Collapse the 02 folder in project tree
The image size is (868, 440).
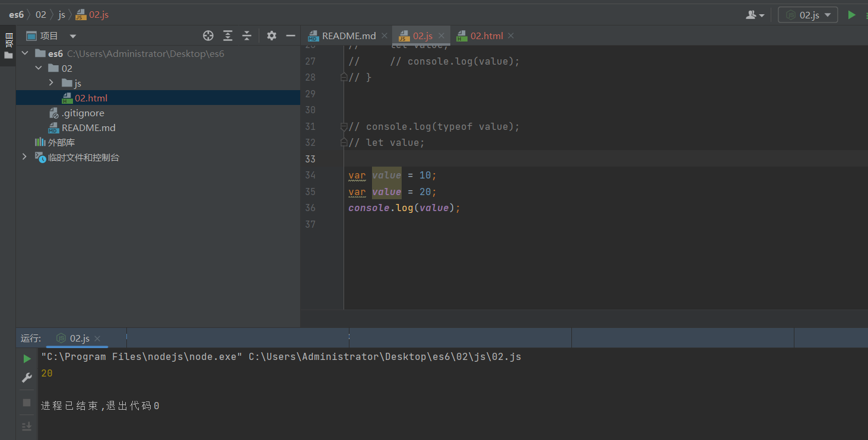pyautogui.click(x=39, y=68)
